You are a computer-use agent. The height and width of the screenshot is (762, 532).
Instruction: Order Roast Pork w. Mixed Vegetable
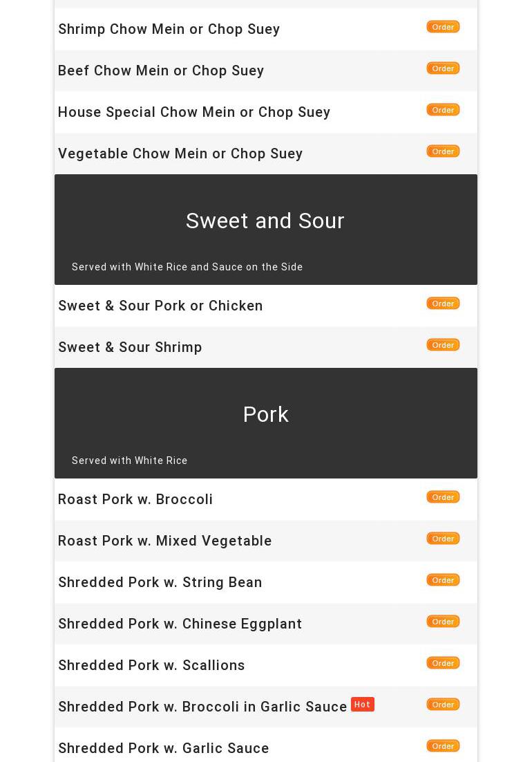coord(443,539)
